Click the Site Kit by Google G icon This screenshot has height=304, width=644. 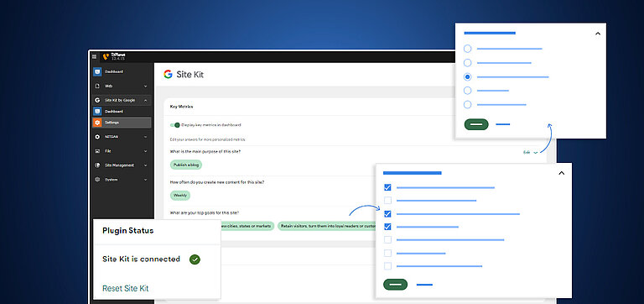coord(97,101)
